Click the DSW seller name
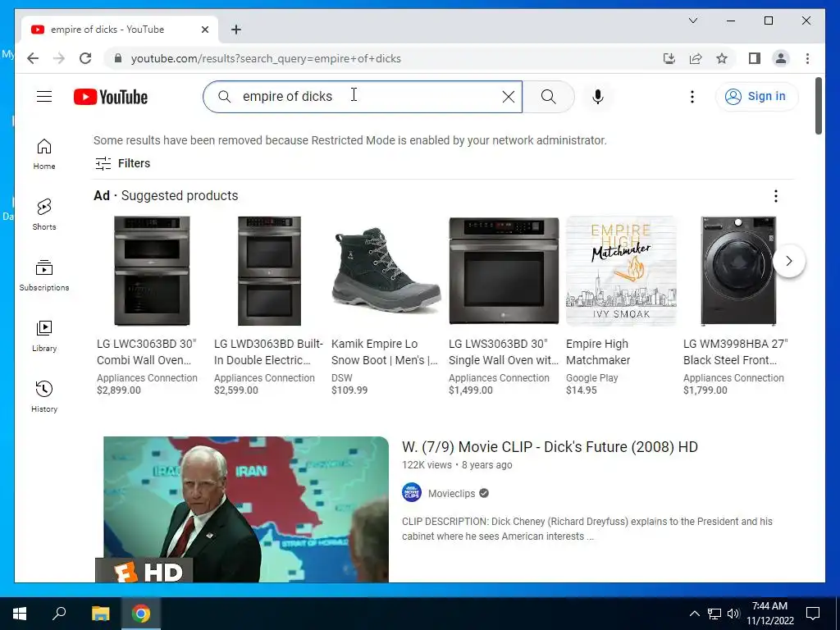840x630 pixels. pyautogui.click(x=342, y=377)
